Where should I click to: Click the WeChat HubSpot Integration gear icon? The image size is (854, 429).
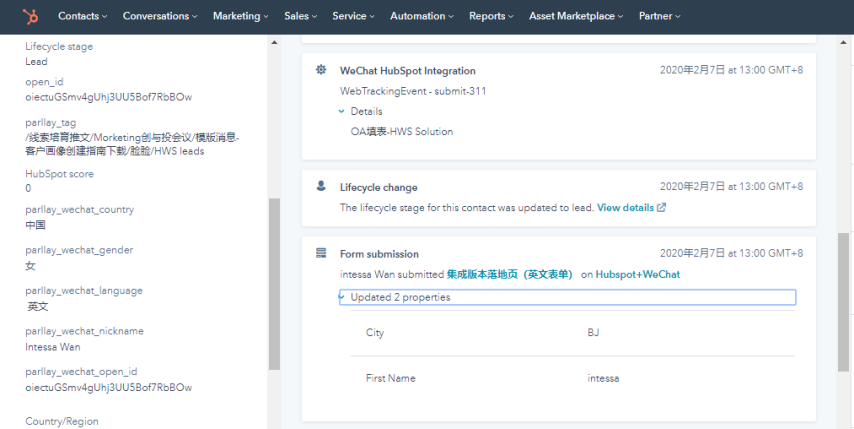(x=321, y=70)
